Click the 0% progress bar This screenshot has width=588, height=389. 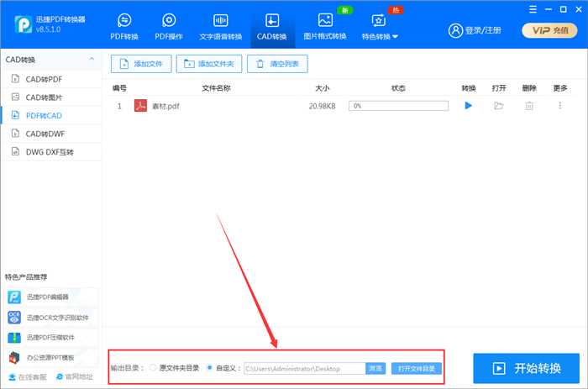(x=398, y=106)
